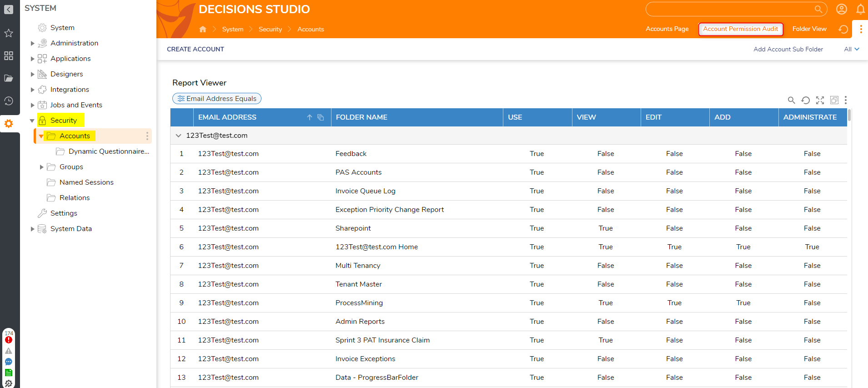The image size is (868, 388).
Task: Open Favorites star icon in left rail
Action: click(x=9, y=33)
